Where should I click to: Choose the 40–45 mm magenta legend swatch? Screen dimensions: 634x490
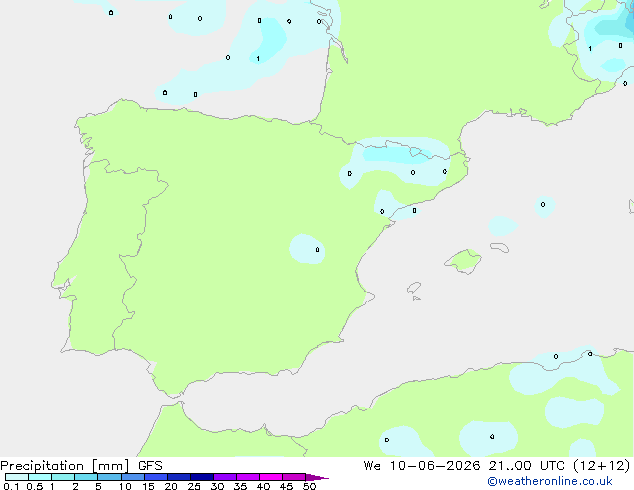point(271,477)
